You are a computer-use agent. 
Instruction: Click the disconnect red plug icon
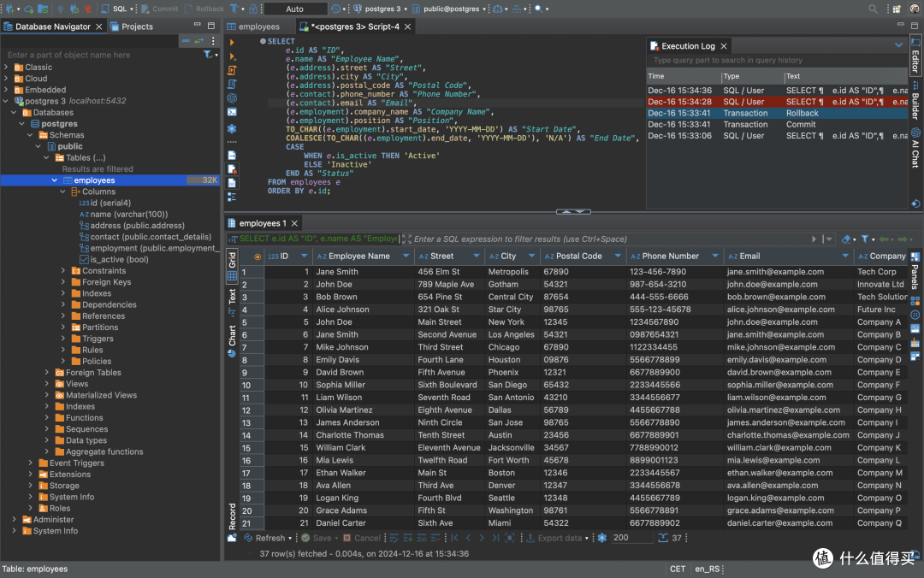88,9
